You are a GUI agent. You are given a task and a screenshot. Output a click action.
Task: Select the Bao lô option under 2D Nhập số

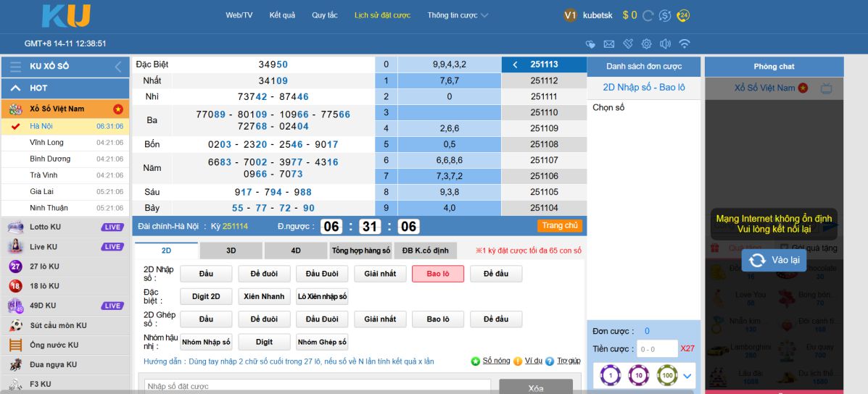point(438,274)
